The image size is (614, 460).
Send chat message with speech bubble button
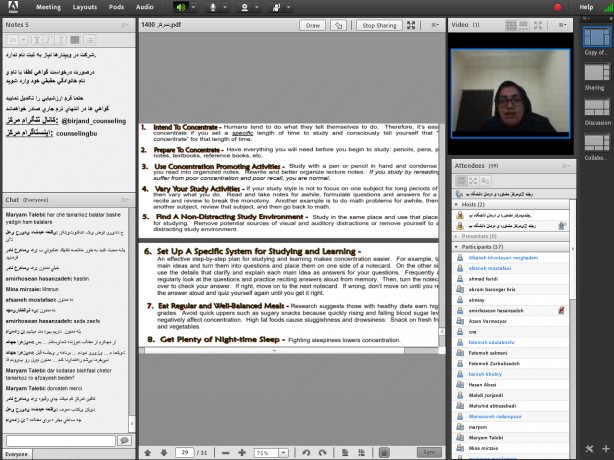(x=125, y=440)
